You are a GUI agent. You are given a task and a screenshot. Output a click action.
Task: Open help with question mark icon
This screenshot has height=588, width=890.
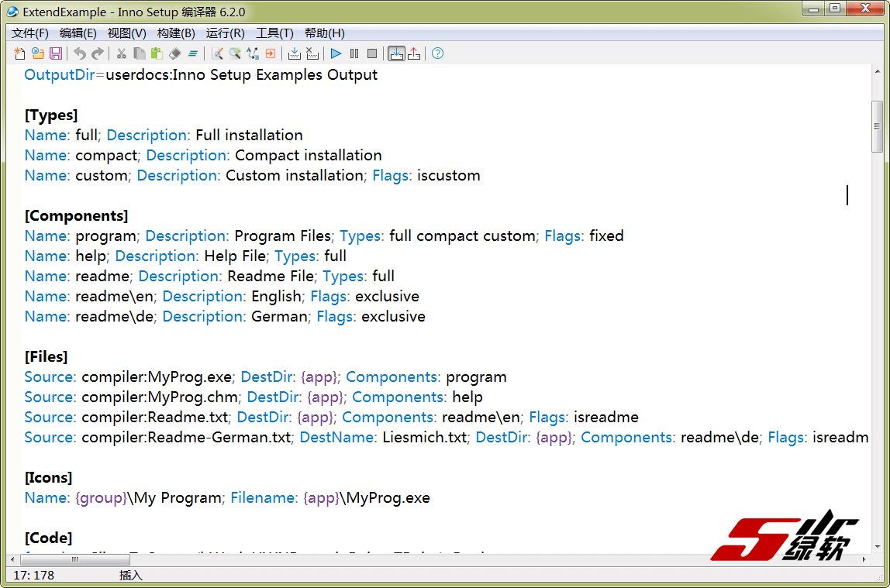[437, 54]
